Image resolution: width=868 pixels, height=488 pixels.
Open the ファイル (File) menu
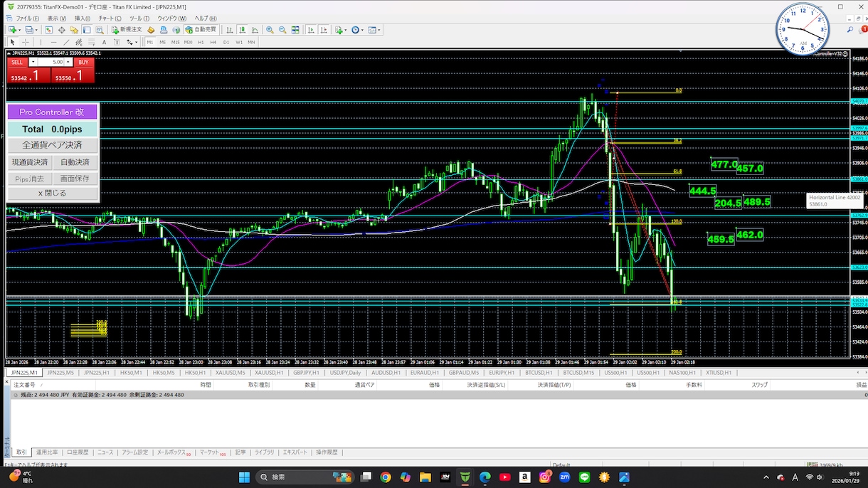pos(27,18)
